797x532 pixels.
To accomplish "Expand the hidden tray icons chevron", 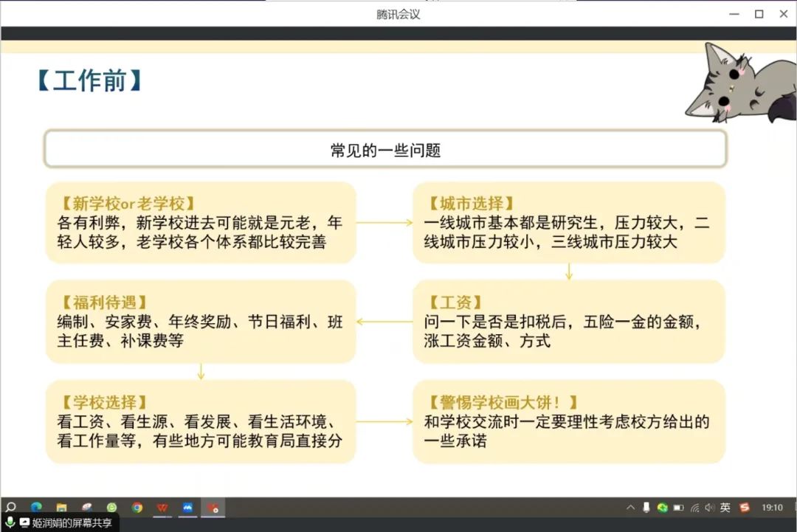I will [x=630, y=508].
